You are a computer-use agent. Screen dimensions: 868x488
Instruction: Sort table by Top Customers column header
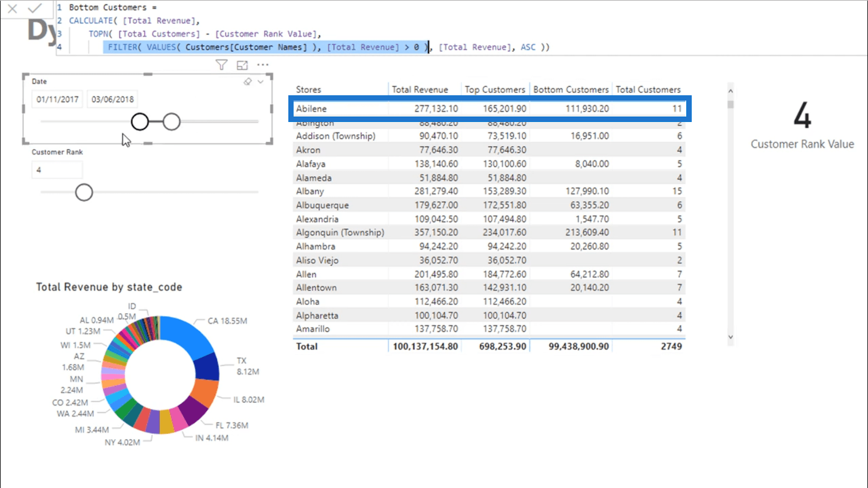495,89
